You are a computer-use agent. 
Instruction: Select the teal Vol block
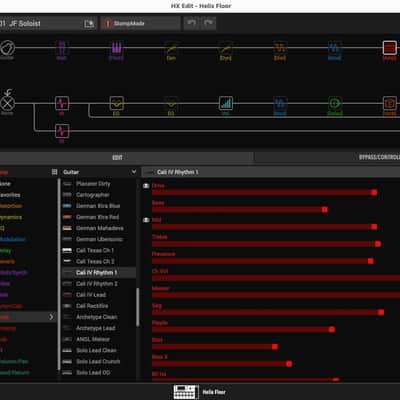point(226,103)
